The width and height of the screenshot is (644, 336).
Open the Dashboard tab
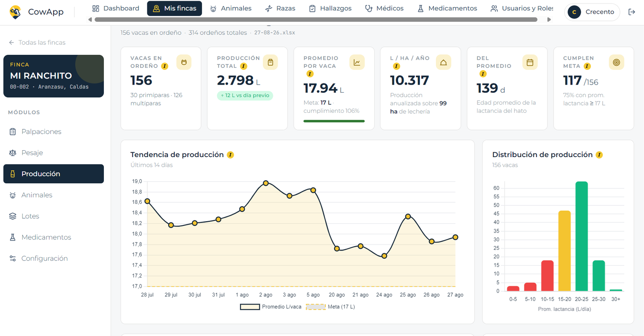coord(116,8)
